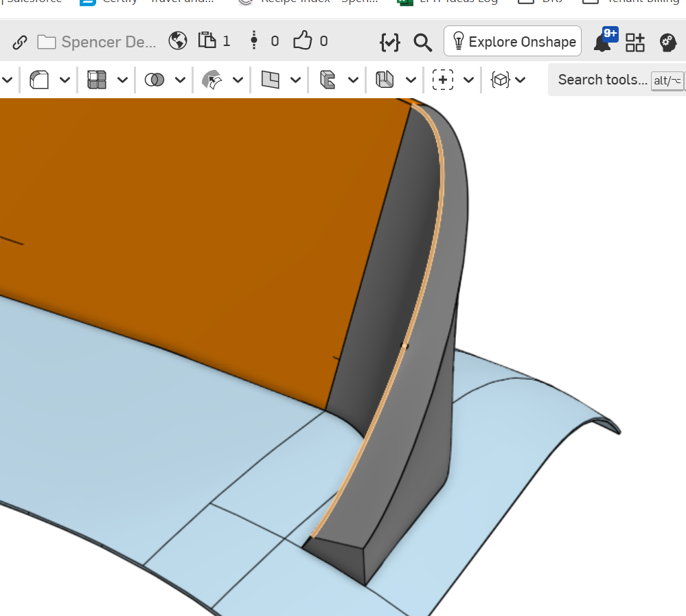
Task: Expand the dropdown next to the cube-in-braces icon
Action: coord(521,80)
